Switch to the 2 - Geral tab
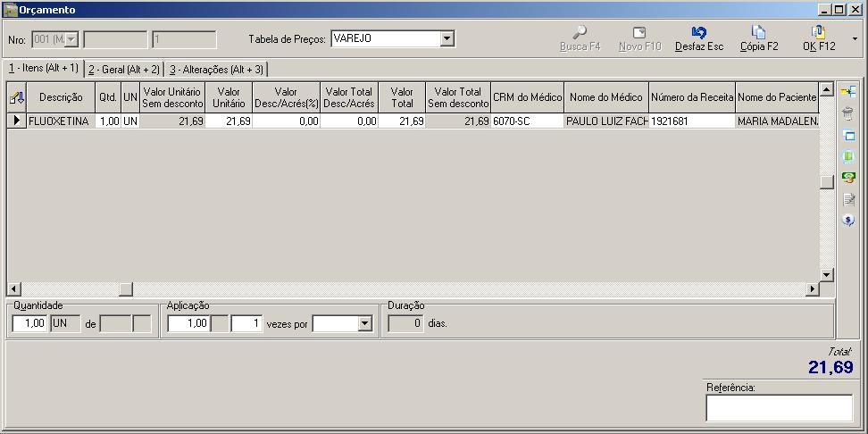Image resolution: width=868 pixels, height=434 pixels. pos(124,70)
